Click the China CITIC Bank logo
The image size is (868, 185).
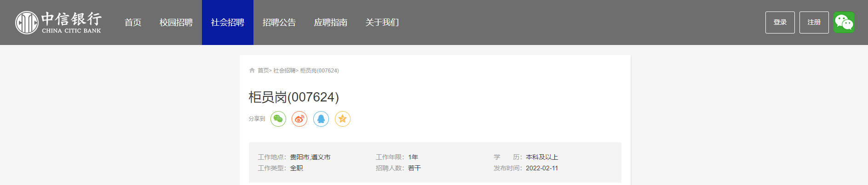click(x=58, y=22)
